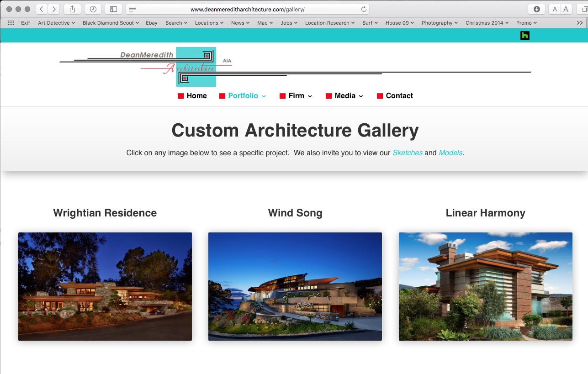This screenshot has height=374, width=588.
Task: Follow the Models link
Action: (x=450, y=153)
